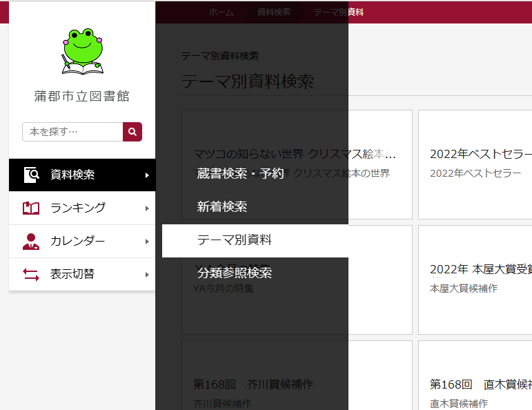Expand the 表示切替 submenu arrow
Screen dimensions: 532x410
point(147,275)
